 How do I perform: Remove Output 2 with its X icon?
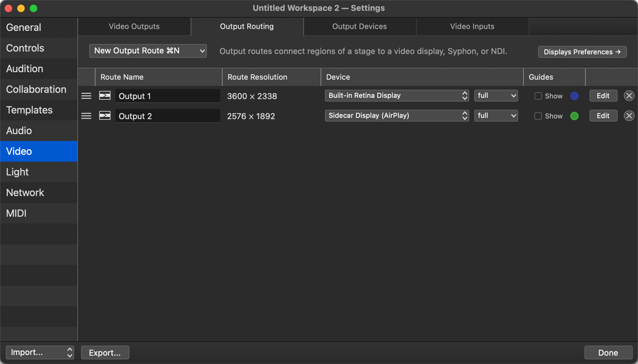click(629, 116)
